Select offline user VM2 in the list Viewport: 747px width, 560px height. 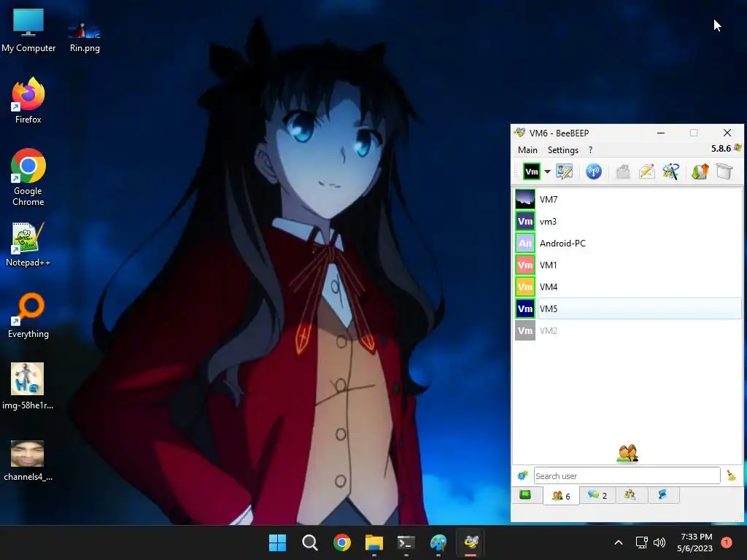[627, 331]
